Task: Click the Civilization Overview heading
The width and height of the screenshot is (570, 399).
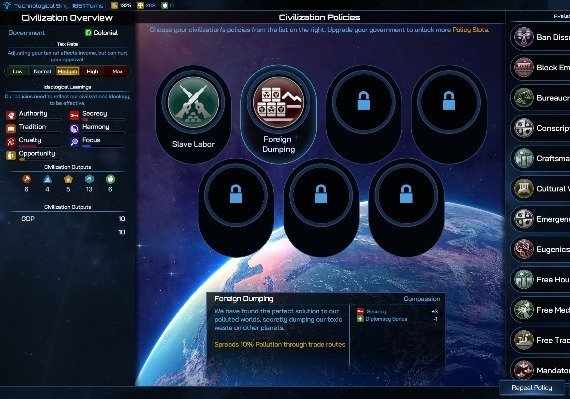Action: pyautogui.click(x=67, y=18)
